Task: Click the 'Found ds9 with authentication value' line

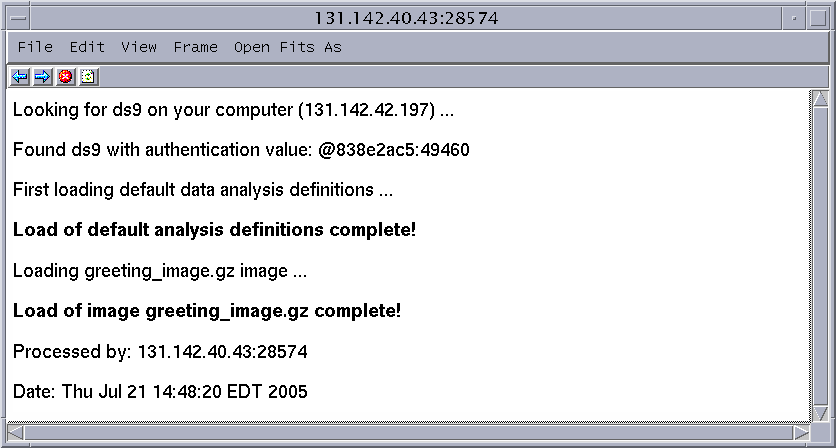Action: click(241, 150)
